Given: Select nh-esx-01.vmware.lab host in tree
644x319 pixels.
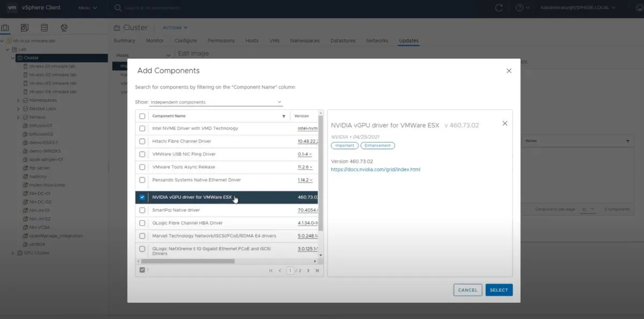Looking at the screenshot, I should click(x=53, y=66).
